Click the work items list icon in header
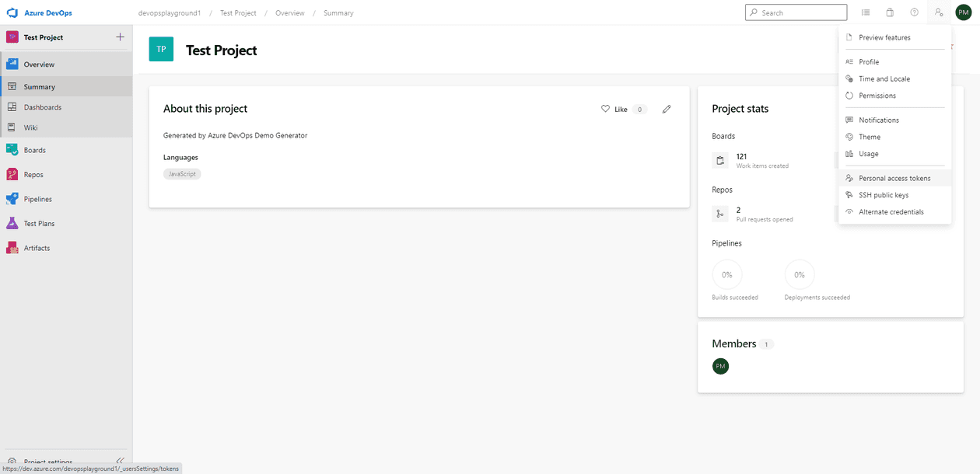This screenshot has height=474, width=980. (866, 12)
